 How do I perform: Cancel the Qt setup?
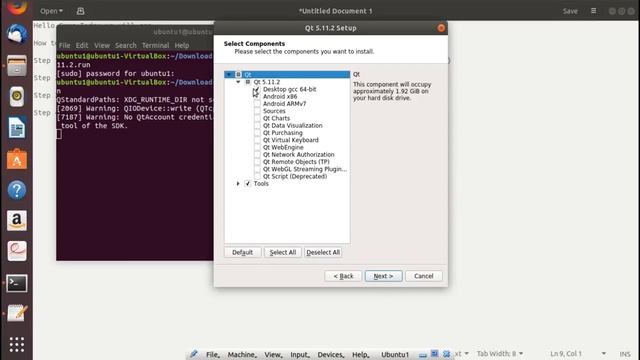[x=424, y=276]
